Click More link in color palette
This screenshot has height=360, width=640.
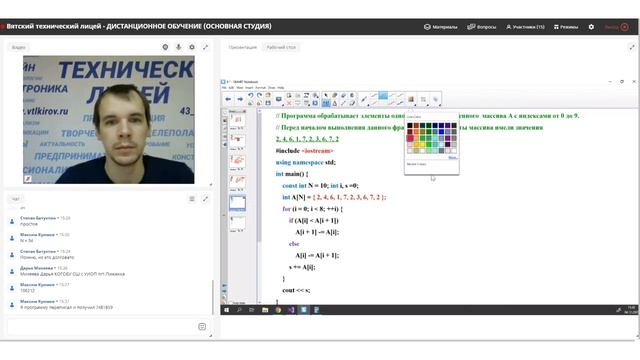click(x=452, y=157)
